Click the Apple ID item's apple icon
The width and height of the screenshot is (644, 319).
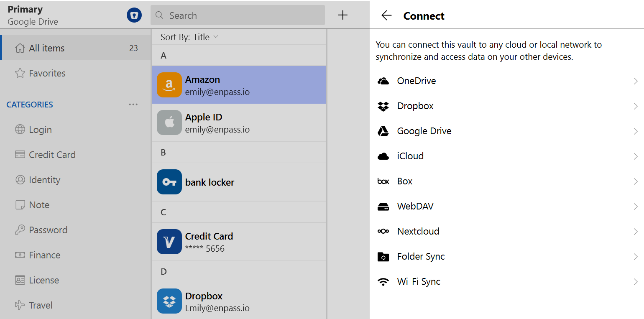(169, 122)
